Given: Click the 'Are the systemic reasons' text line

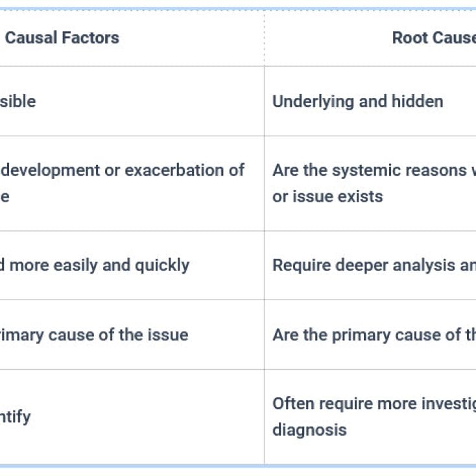Looking at the screenshot, I should tap(373, 170).
